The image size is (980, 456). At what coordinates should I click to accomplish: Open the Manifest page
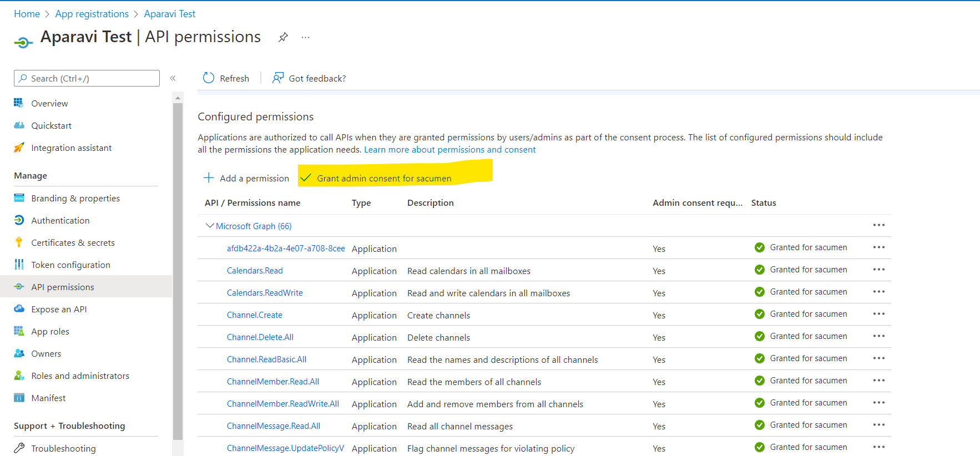[x=48, y=398]
